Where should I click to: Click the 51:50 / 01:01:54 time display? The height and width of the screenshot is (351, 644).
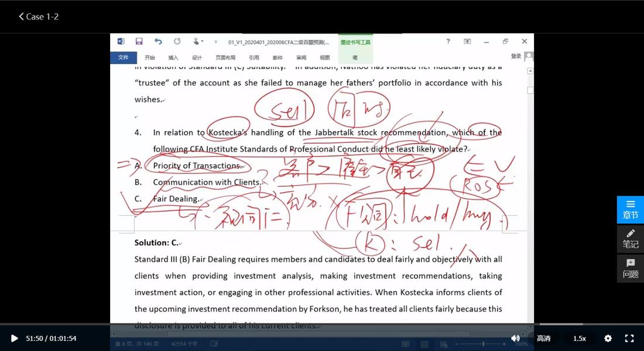tap(51, 338)
